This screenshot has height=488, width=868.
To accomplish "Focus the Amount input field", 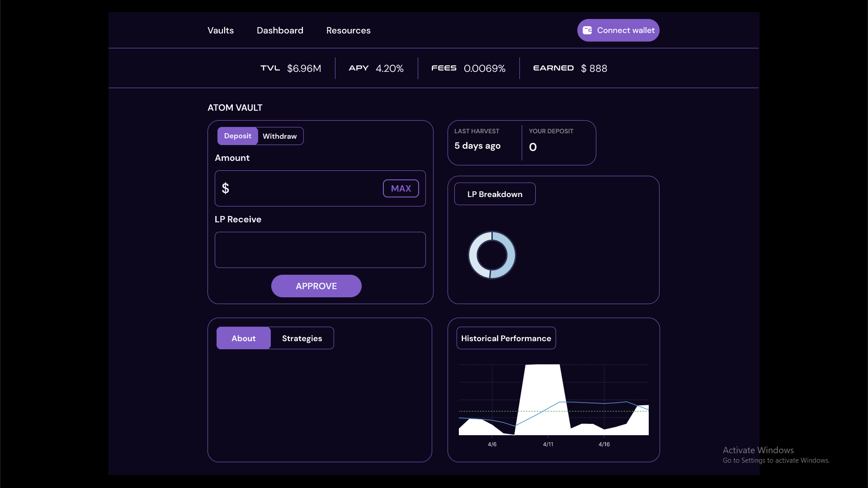I will [303, 188].
